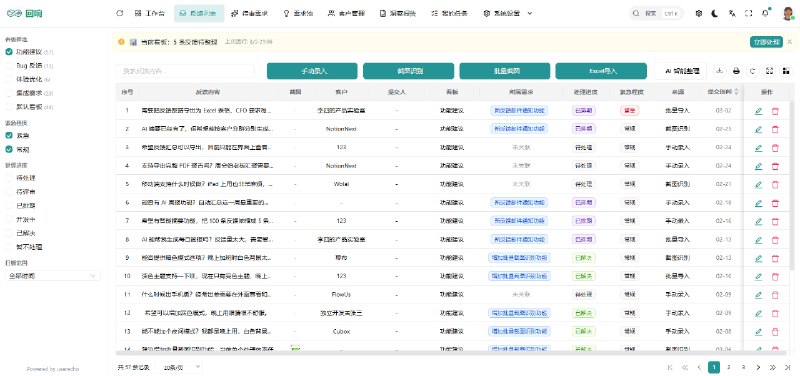Enter fullscreen via header fullscreen icon
The height and width of the screenshot is (376, 800).
tap(748, 13)
